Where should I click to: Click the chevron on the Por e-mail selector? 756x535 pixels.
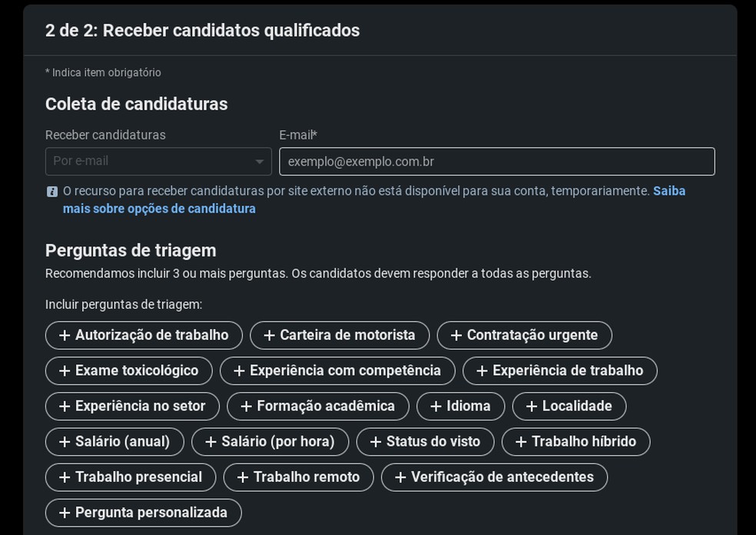258,161
